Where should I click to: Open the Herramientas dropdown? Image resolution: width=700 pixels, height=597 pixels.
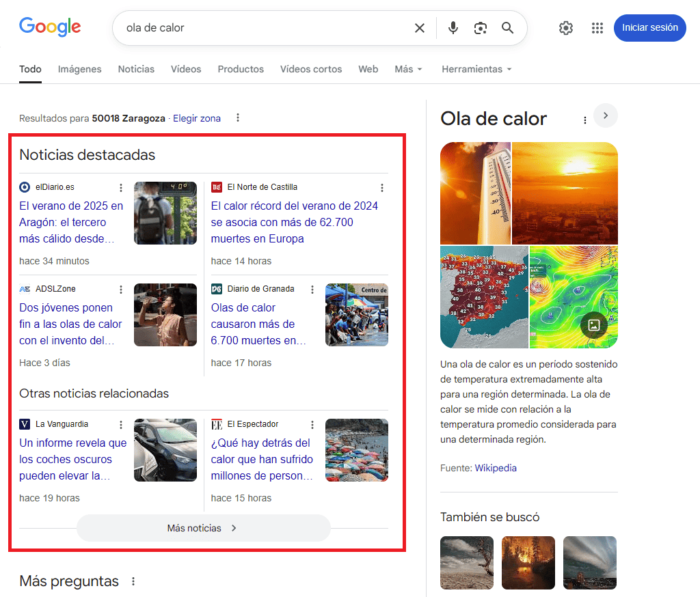[x=476, y=69]
